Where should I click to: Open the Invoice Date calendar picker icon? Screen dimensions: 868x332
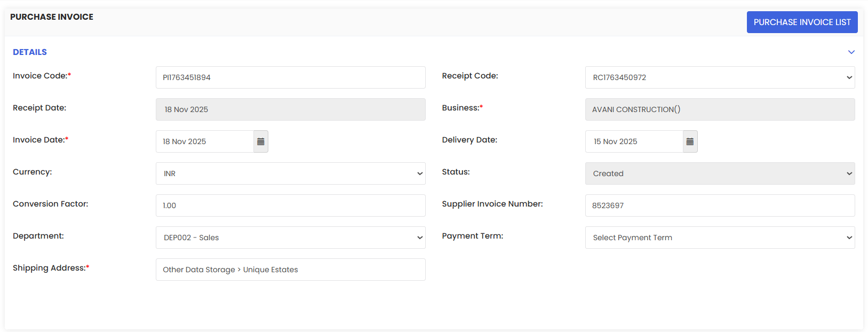pyautogui.click(x=261, y=141)
